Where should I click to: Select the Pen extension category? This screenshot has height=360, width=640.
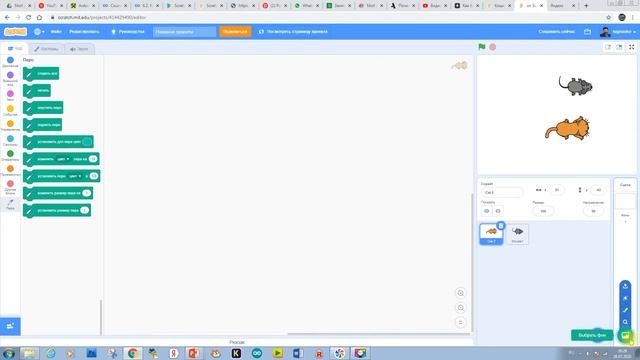pyautogui.click(x=10, y=204)
